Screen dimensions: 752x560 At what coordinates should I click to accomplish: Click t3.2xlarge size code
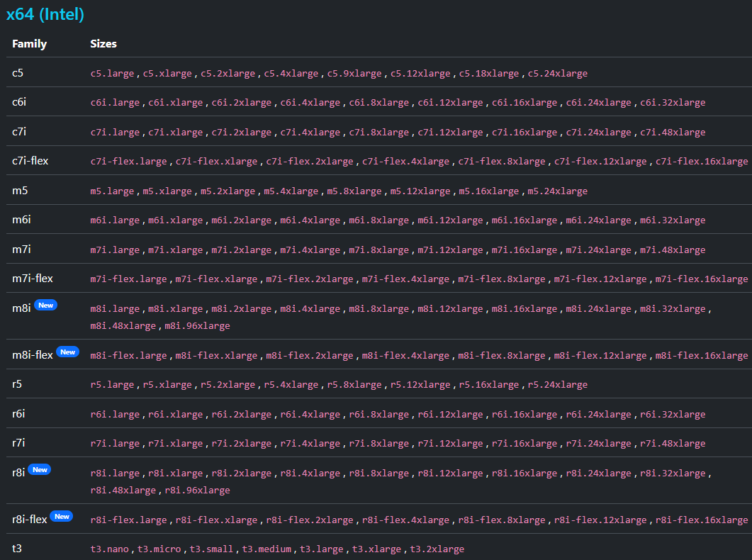pos(437,549)
